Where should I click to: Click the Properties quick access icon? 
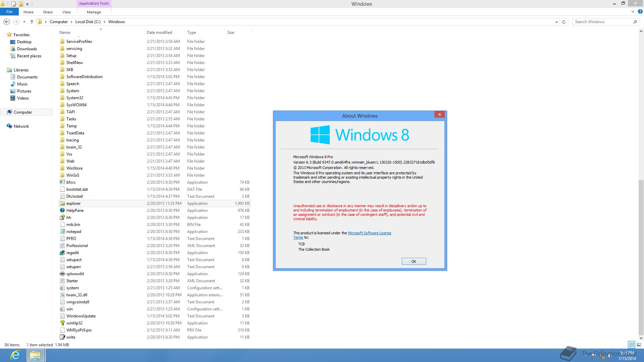click(x=14, y=4)
